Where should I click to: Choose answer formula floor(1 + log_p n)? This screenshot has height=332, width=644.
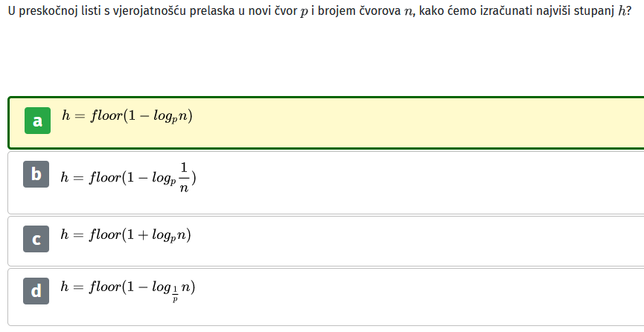pos(126,235)
